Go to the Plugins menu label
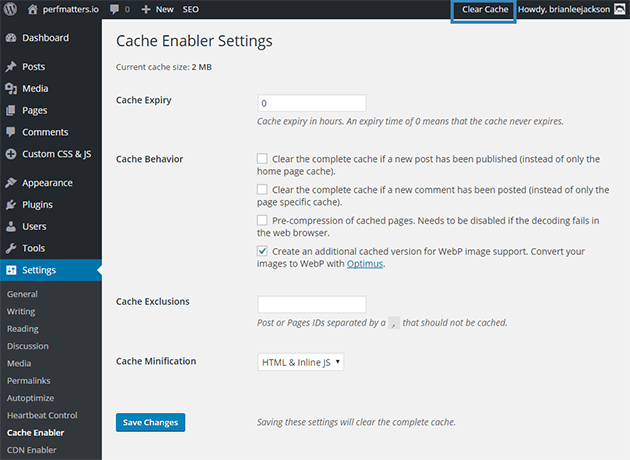Screen dimensions: 630x460 pos(37,204)
